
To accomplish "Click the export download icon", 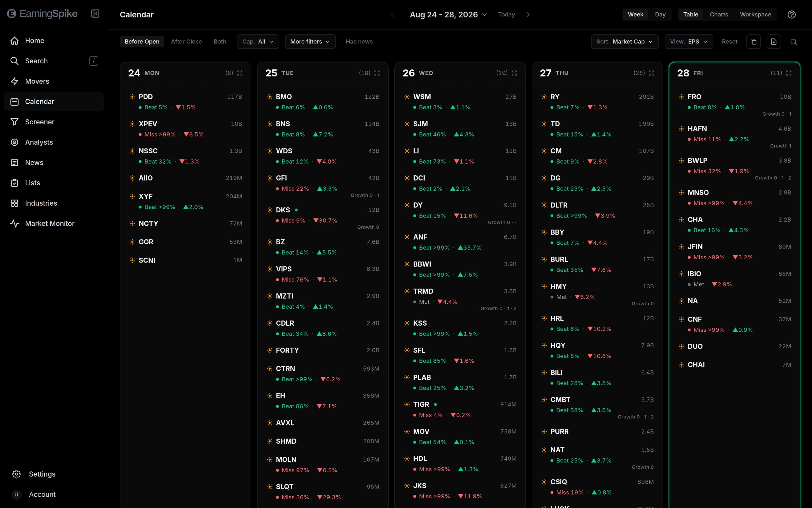I will pyautogui.click(x=774, y=42).
